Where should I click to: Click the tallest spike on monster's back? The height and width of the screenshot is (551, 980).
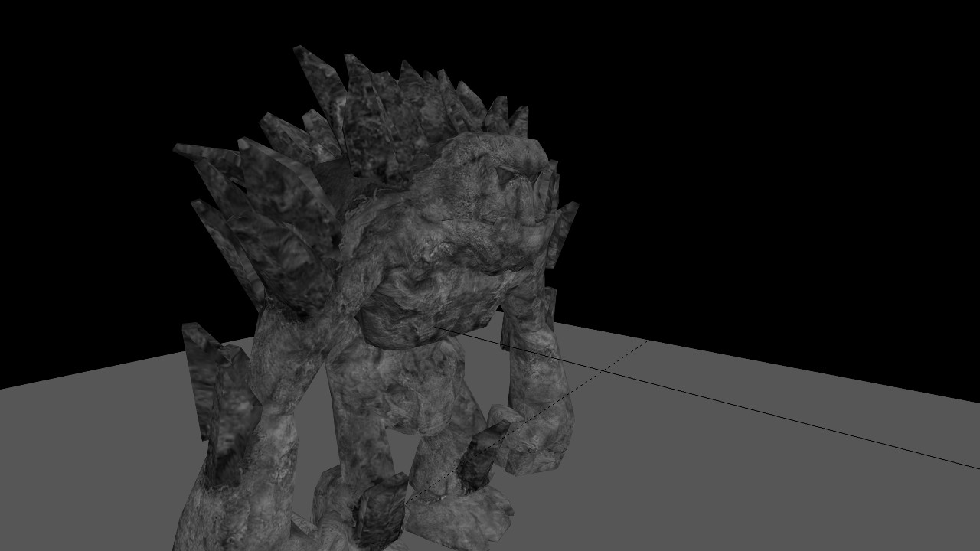[x=314, y=84]
